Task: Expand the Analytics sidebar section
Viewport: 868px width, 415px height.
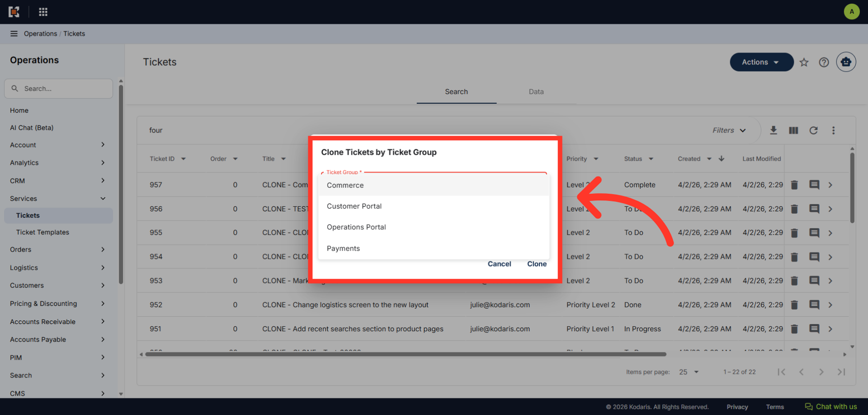Action: (58, 162)
